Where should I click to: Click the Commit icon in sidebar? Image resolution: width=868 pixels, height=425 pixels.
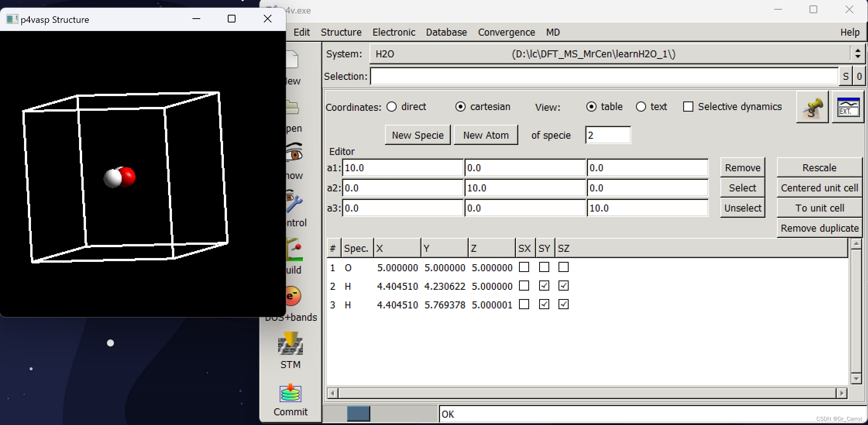point(290,394)
